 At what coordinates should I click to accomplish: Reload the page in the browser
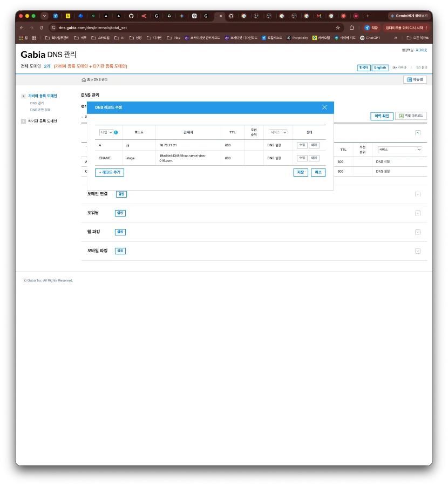pos(42,28)
